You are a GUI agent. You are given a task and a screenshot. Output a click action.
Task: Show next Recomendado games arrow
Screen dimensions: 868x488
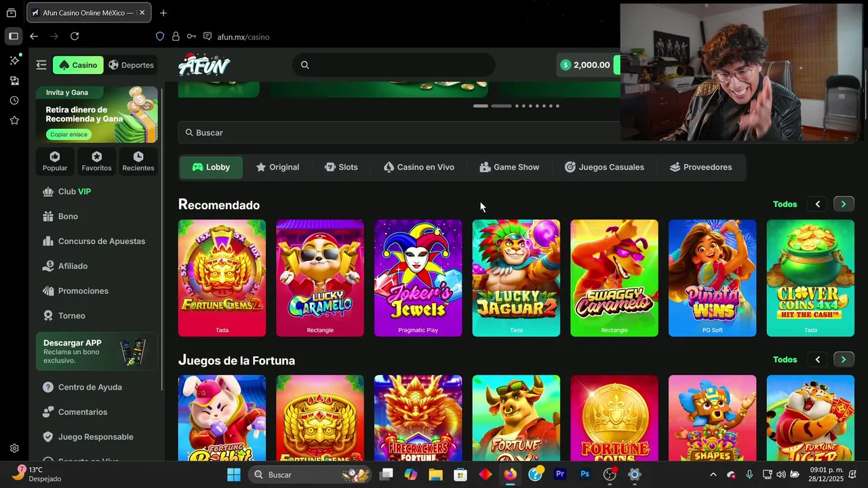coord(844,204)
